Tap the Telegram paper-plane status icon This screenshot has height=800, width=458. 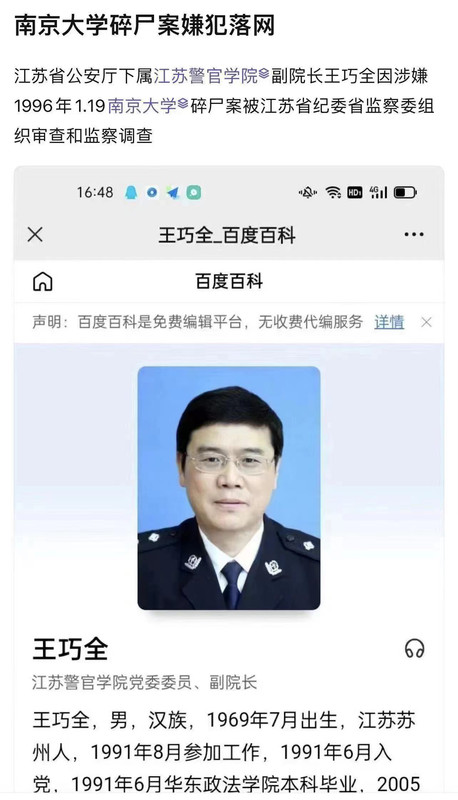pyautogui.click(x=173, y=193)
